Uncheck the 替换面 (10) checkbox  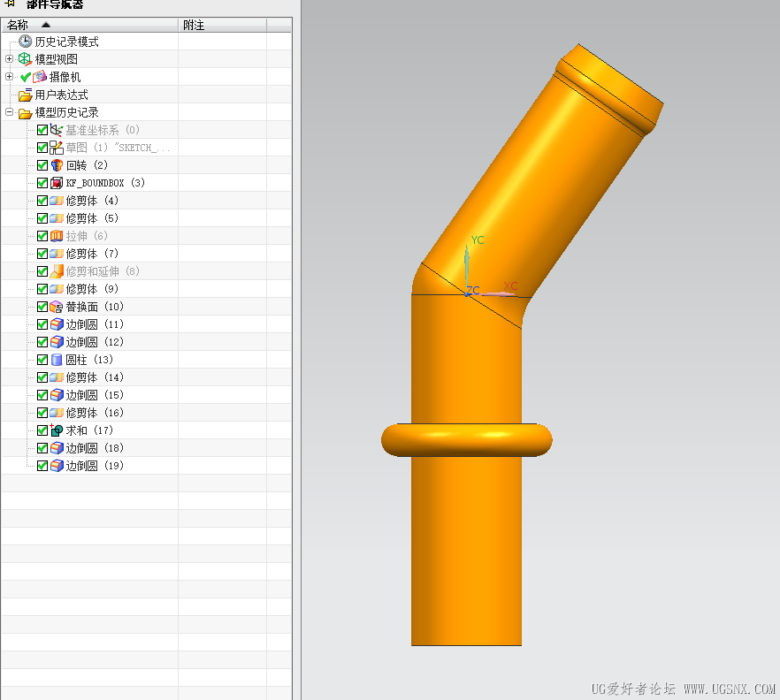pos(42,307)
